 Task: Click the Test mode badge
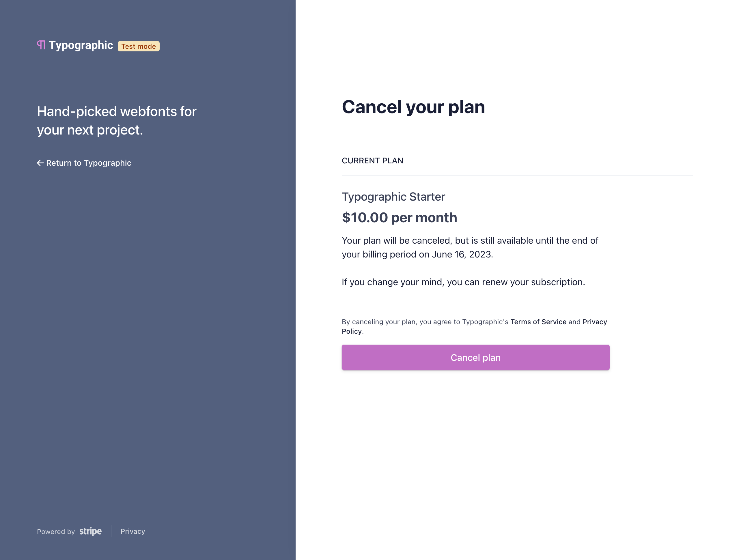coord(138,46)
